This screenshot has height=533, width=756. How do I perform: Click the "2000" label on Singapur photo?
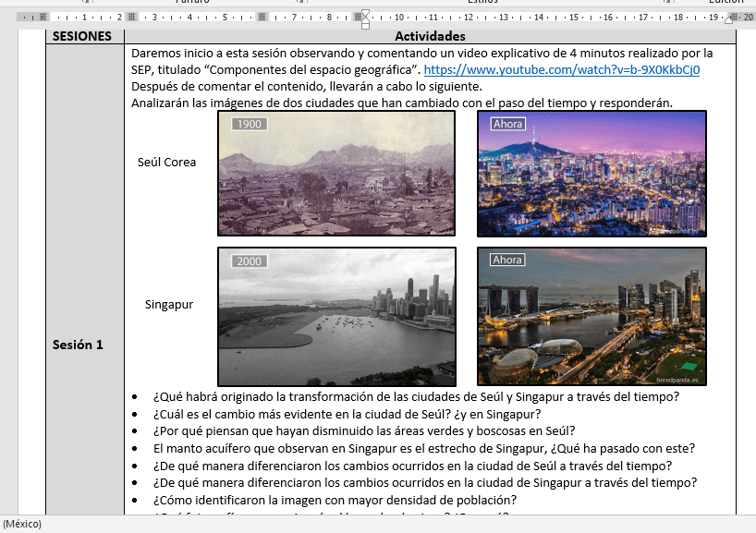coord(250,261)
